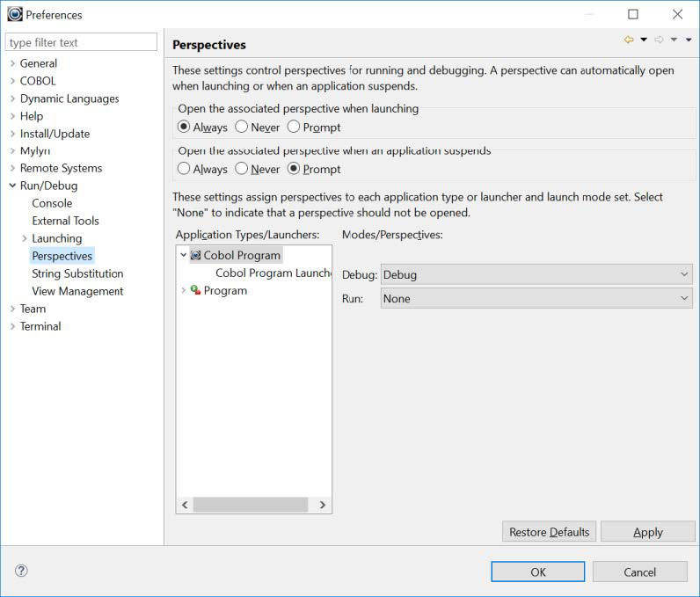Open the preferences view menu triangle
The width and height of the screenshot is (700, 597).
tap(689, 40)
